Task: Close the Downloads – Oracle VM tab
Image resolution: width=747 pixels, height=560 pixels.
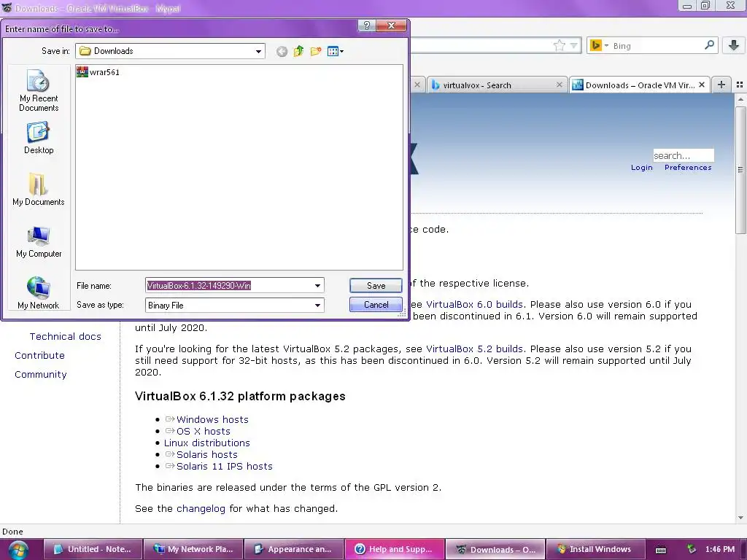Action: coord(702,85)
